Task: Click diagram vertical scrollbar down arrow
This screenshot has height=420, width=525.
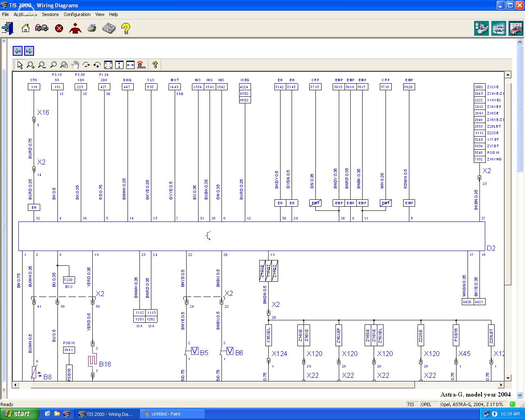Action: [508, 378]
